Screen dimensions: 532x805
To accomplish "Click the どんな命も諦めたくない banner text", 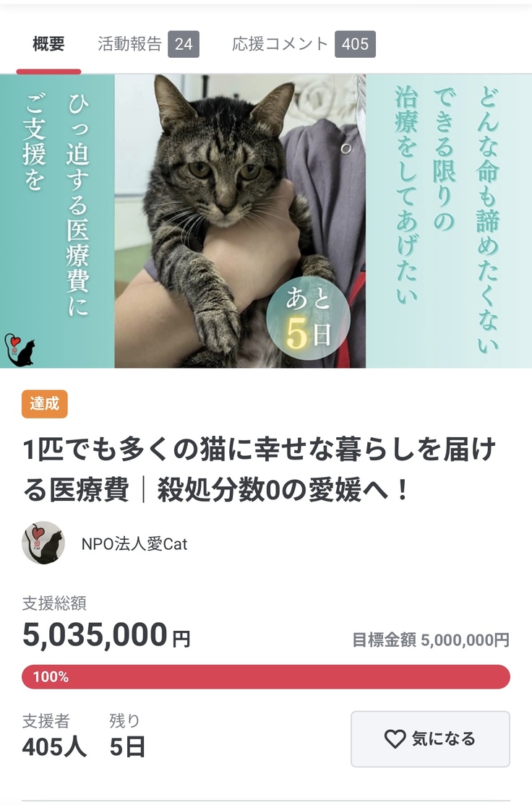I will click(487, 219).
